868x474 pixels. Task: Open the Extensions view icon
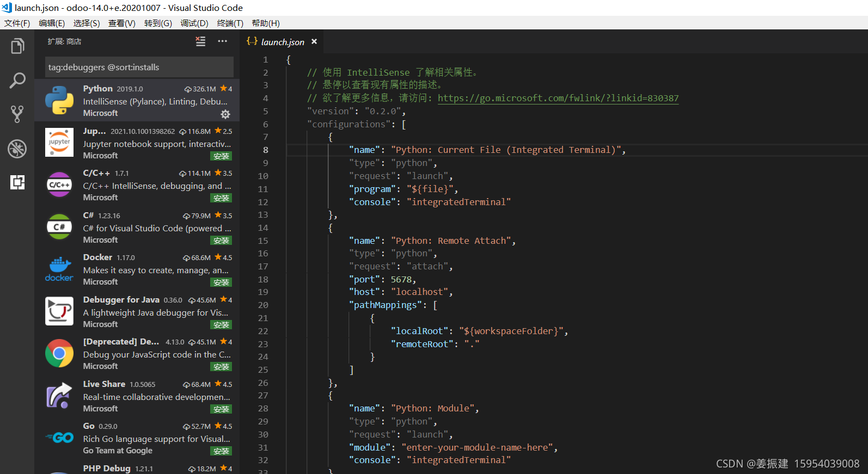pos(17,182)
